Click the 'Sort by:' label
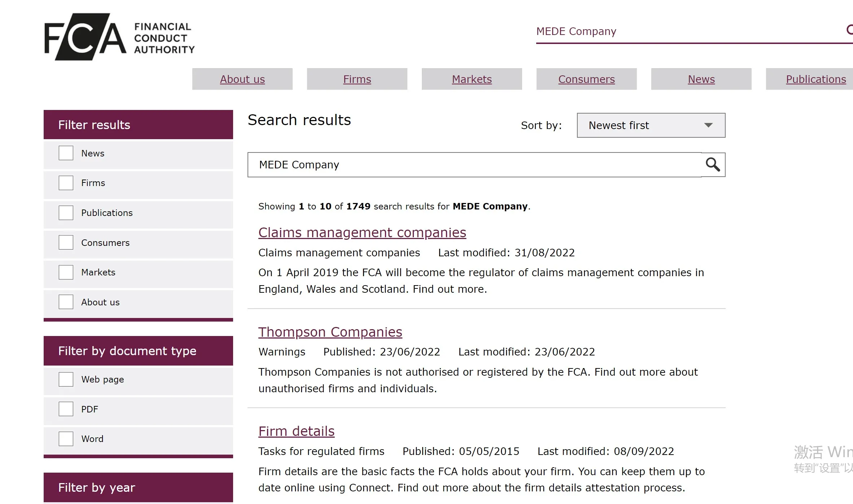The image size is (853, 504). tap(541, 125)
